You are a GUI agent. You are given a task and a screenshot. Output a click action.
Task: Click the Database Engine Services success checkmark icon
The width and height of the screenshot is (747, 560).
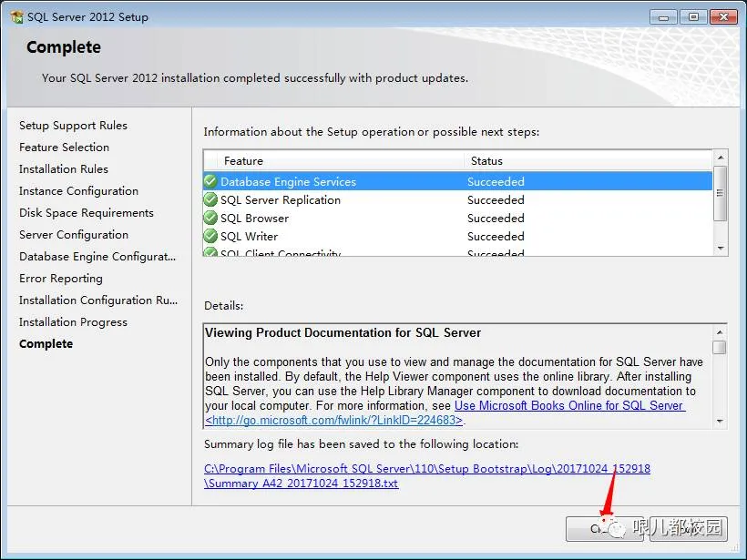point(210,181)
